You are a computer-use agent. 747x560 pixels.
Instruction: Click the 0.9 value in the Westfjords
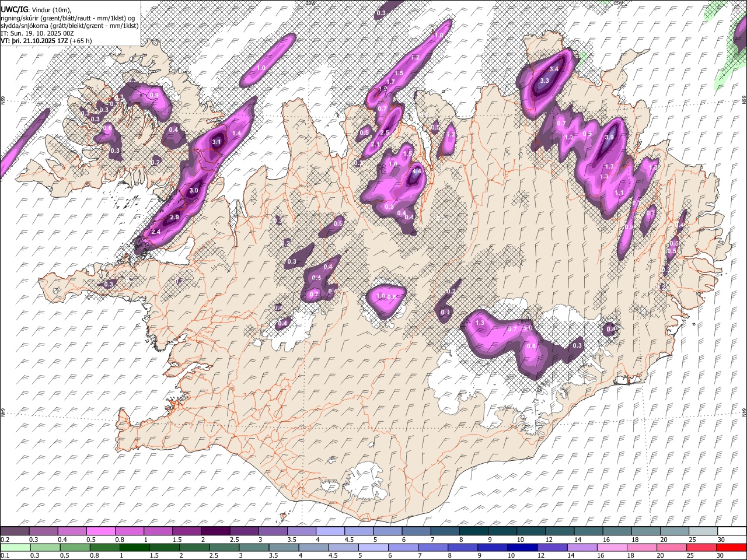pyautogui.click(x=154, y=95)
